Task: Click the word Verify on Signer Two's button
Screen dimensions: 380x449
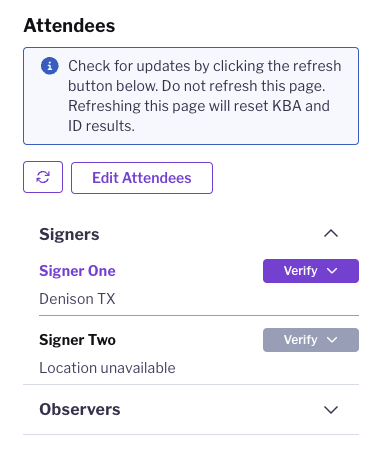Action: click(301, 340)
